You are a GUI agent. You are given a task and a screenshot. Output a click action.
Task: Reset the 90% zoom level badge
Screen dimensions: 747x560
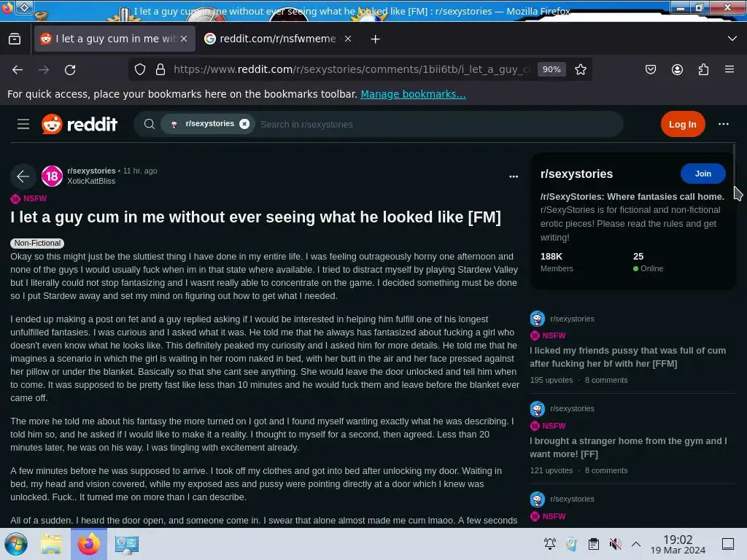tap(551, 69)
